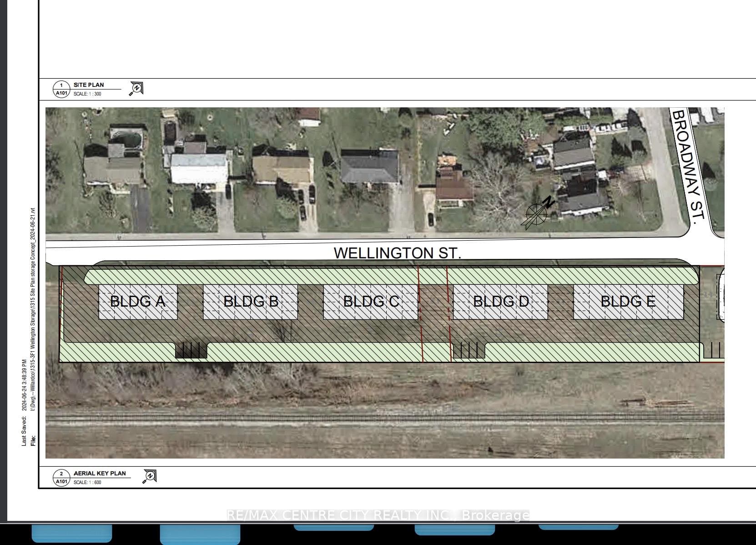This screenshot has width=756, height=545.
Task: Select the parking stalls symbol below BLDG D
Action: pos(469,350)
